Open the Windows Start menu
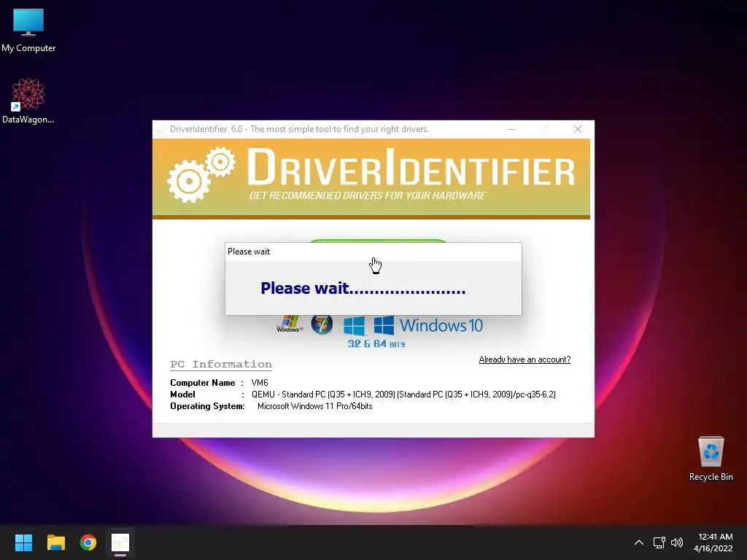747x560 pixels. click(x=23, y=542)
